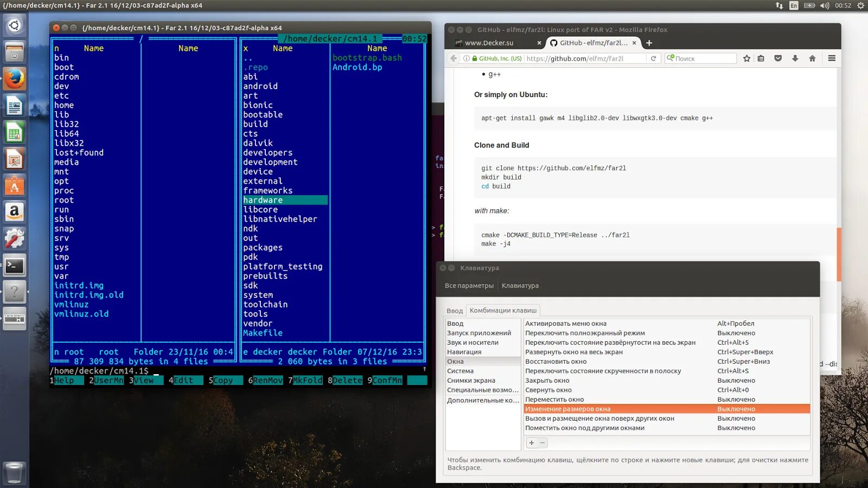
Task: Open a new Firefox tab with plus
Action: (649, 43)
